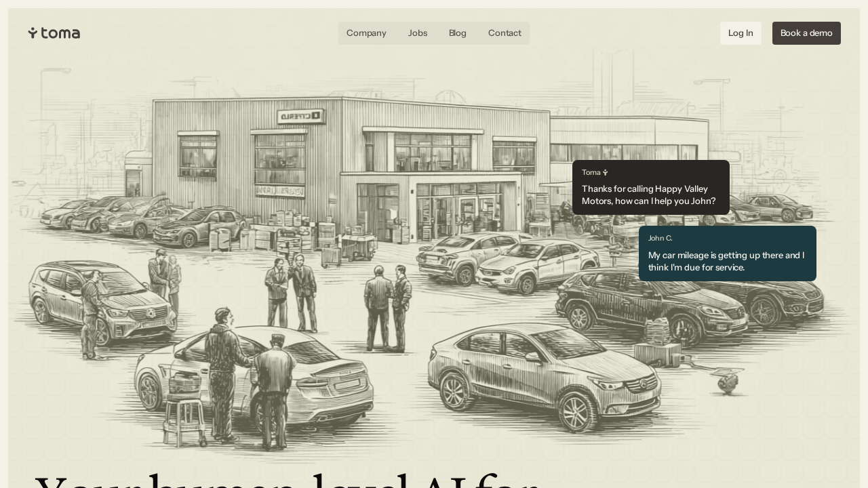
Task: Click the large SUV in the foreground right
Action: [x=542, y=376]
